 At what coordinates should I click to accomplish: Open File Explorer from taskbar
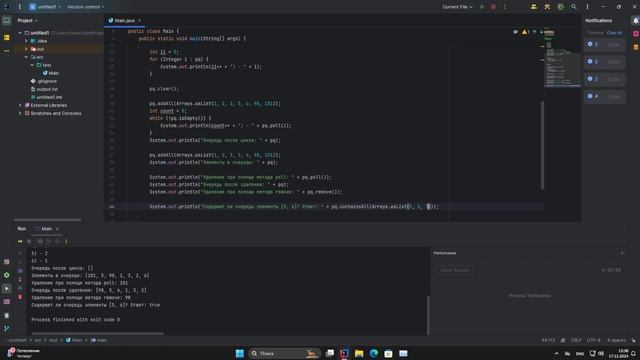(359, 353)
